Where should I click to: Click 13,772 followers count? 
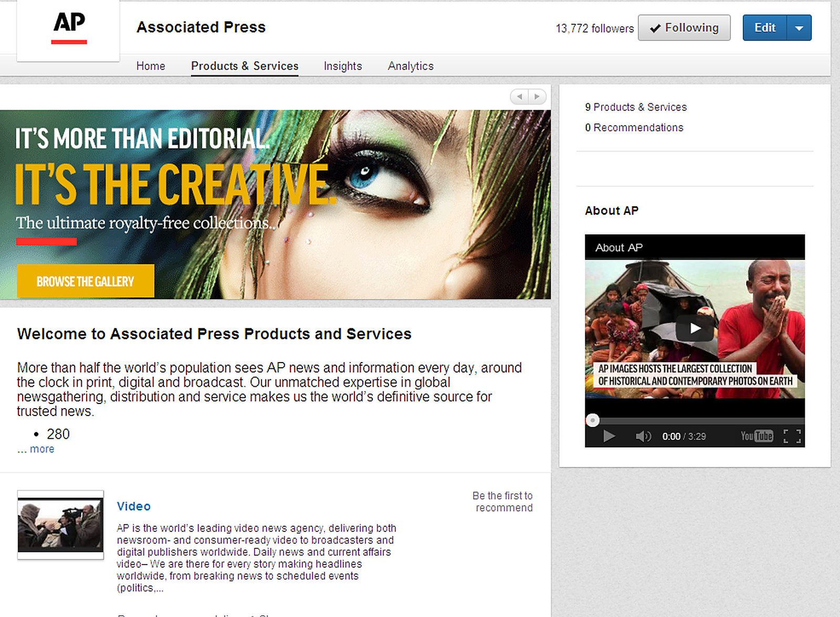pyautogui.click(x=595, y=28)
